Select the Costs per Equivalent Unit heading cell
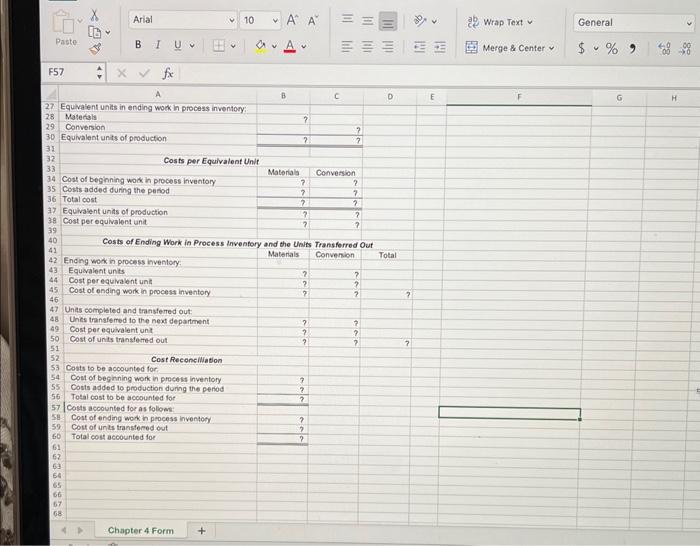700x546 pixels. [211, 161]
